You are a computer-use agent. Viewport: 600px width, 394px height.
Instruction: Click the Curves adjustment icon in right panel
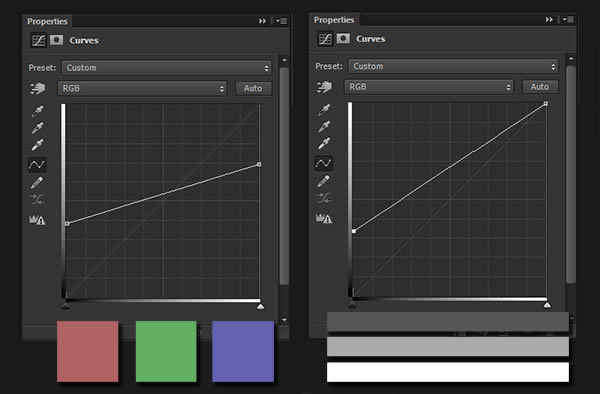point(325,39)
